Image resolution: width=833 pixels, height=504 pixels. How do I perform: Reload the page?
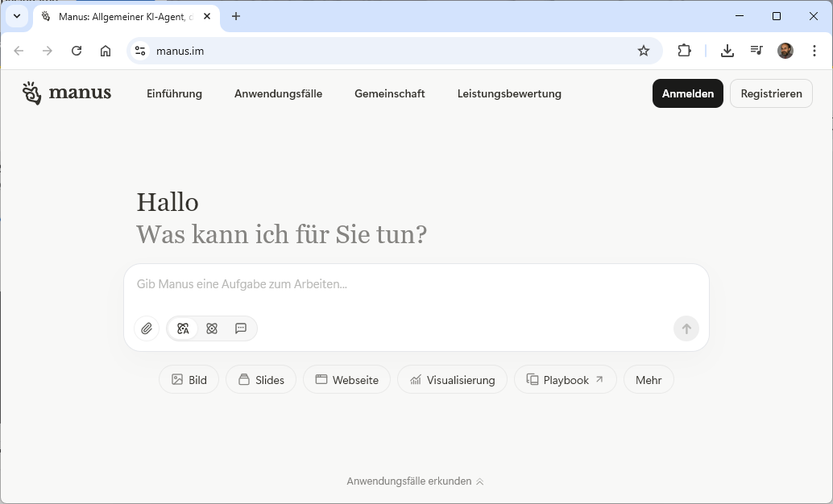77,51
